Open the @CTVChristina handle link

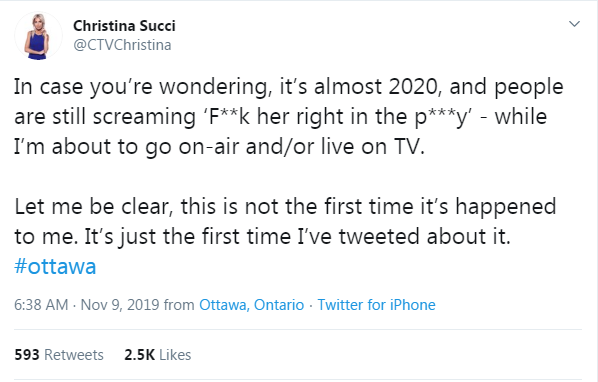(x=122, y=45)
